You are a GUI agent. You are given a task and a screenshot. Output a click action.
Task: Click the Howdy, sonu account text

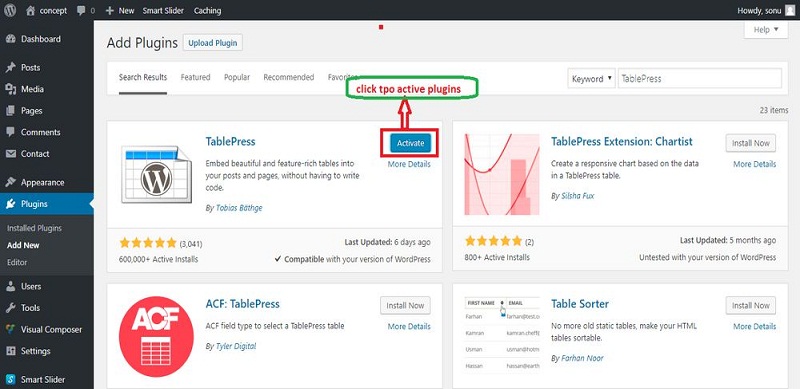[759, 10]
